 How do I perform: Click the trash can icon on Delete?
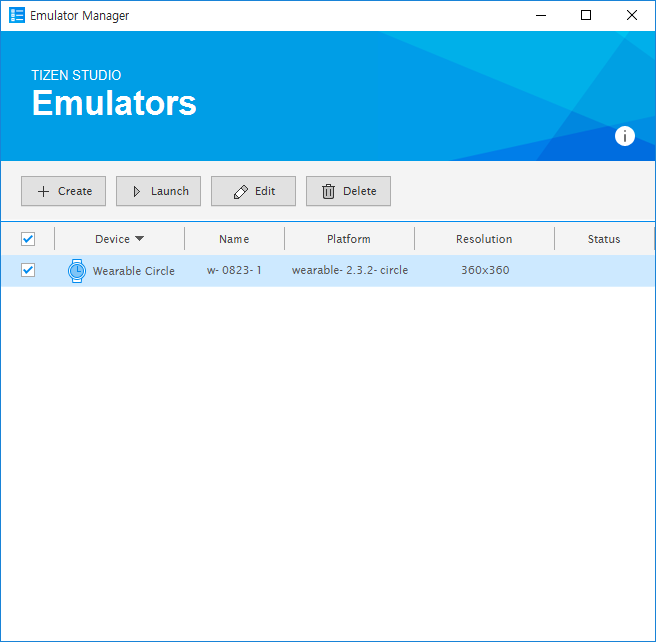click(x=328, y=191)
